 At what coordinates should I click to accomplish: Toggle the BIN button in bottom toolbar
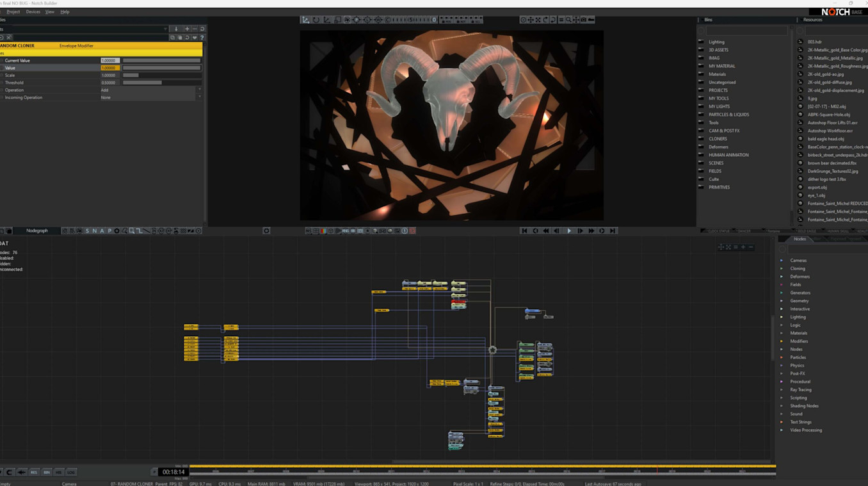click(x=47, y=472)
